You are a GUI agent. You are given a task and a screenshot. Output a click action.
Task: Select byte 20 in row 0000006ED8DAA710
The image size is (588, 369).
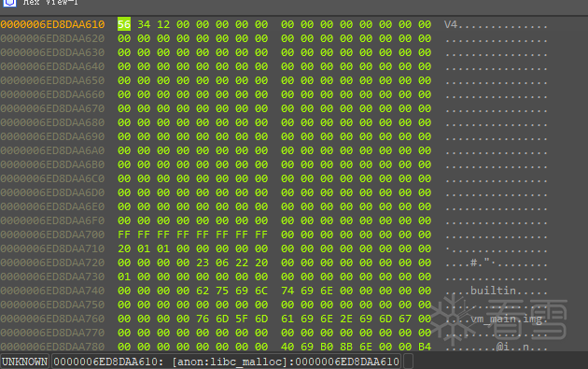point(124,248)
